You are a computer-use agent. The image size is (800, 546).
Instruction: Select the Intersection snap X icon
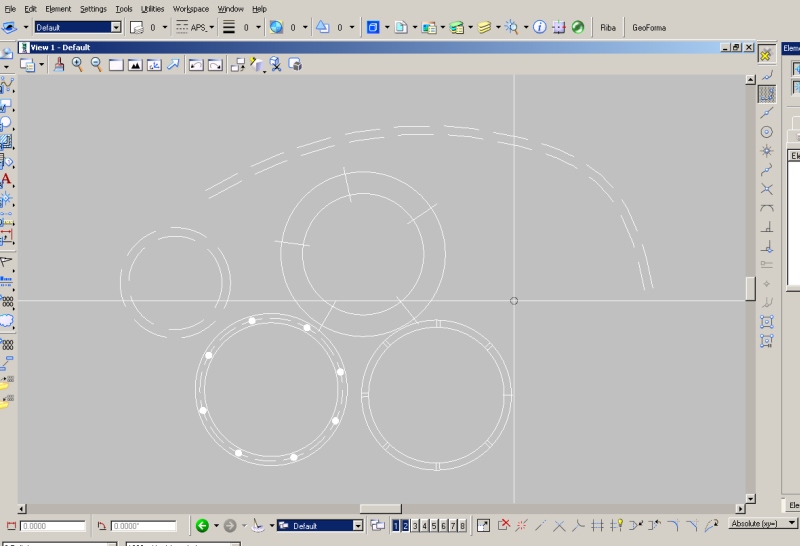(766, 189)
